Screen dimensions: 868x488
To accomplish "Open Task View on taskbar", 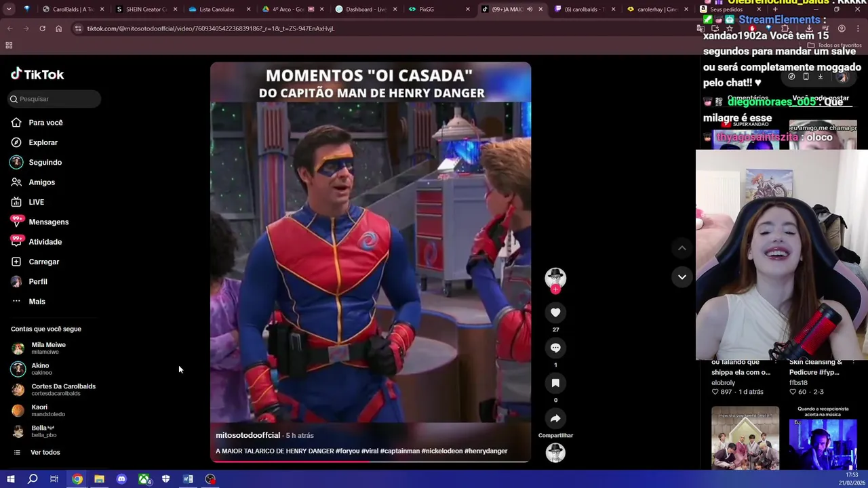I will tap(54, 479).
